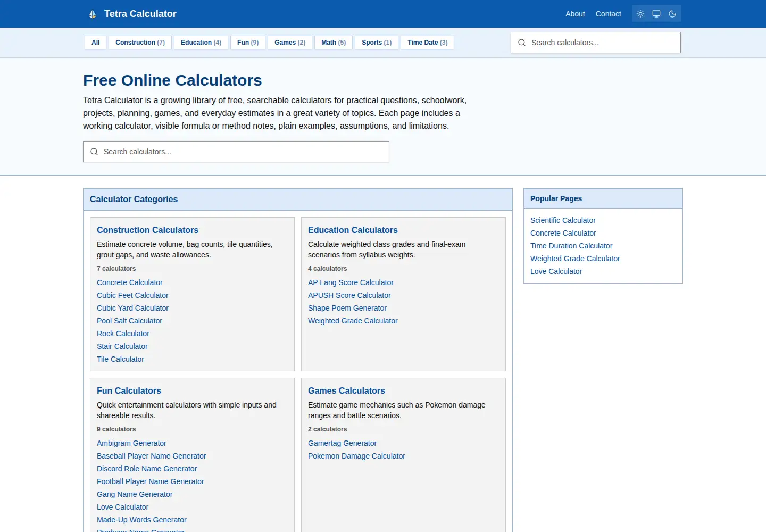The width and height of the screenshot is (766, 532).
Task: Open Scientific Calculator in Popular Pages
Action: [563, 220]
